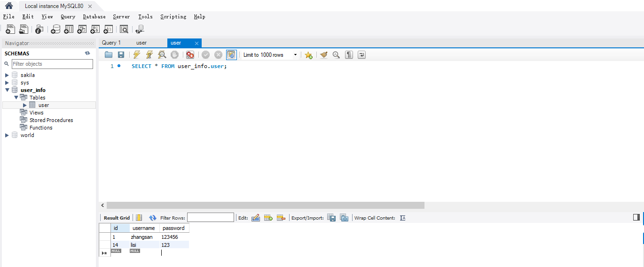
Task: Click the delete selected rows icon
Action: (x=281, y=218)
